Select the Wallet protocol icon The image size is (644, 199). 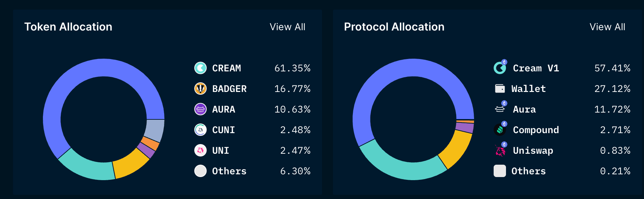[x=501, y=89]
